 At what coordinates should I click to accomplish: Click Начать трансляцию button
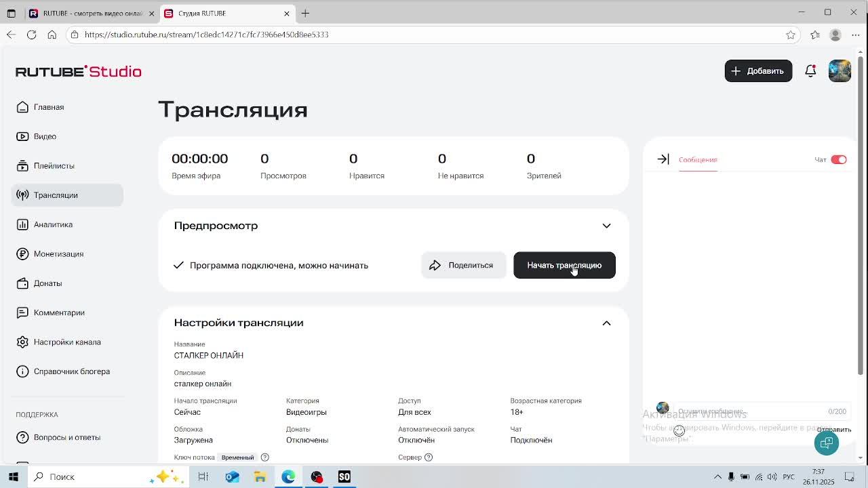tap(564, 265)
